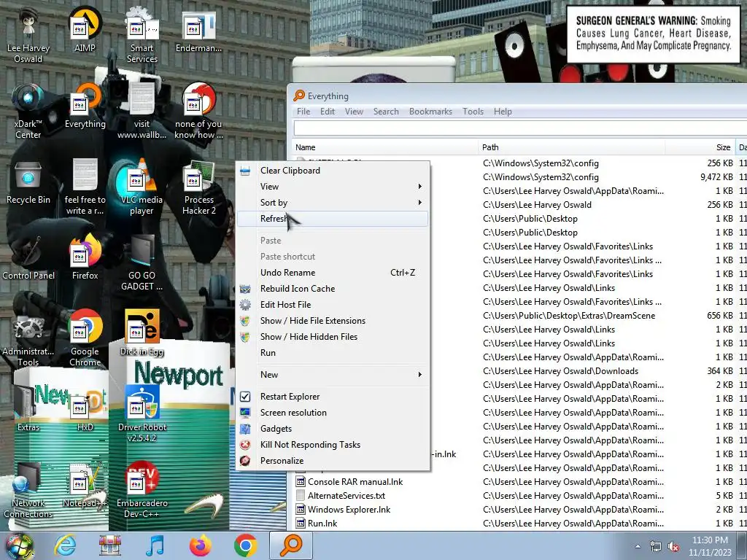Choose Kill Not Responding Tasks
The width and height of the screenshot is (747, 560).
point(332,445)
